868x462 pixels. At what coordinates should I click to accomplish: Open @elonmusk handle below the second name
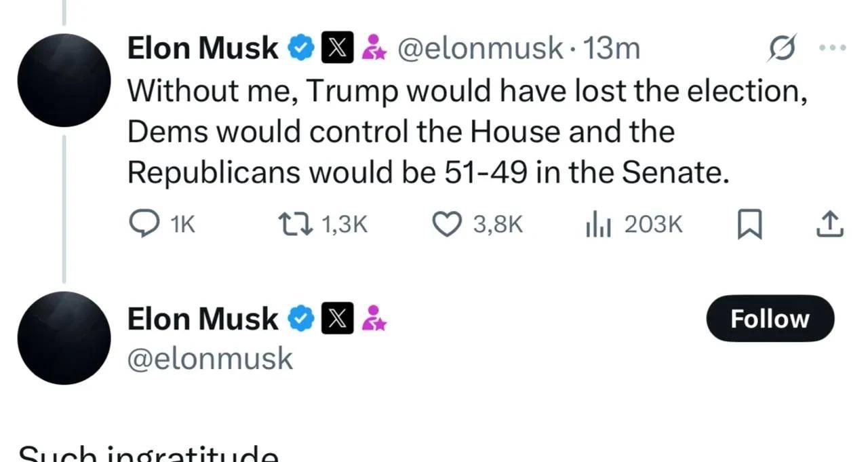tap(210, 358)
